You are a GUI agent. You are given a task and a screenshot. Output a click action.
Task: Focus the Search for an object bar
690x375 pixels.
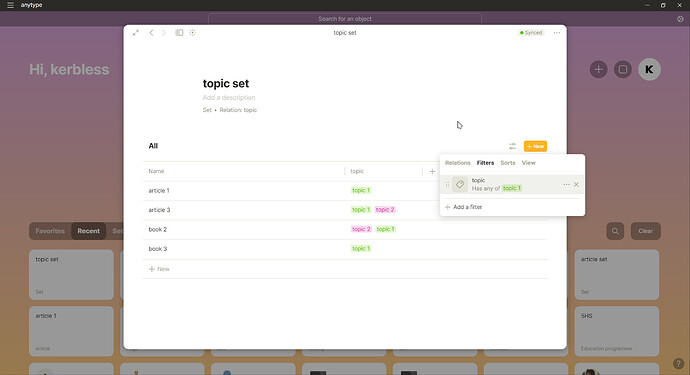click(x=345, y=19)
